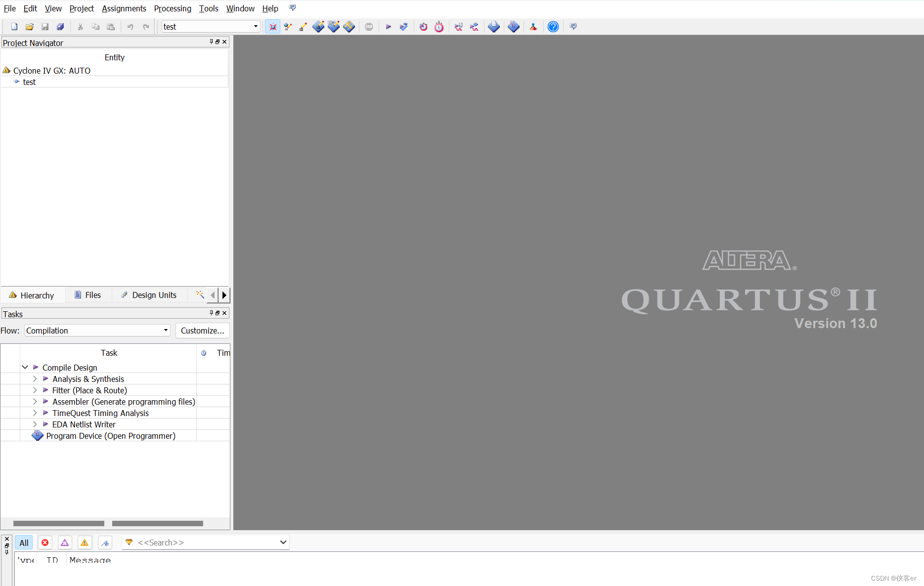Screen dimensions: 924x586
Task: Open Programmer icon in toolbar
Action: tap(514, 27)
